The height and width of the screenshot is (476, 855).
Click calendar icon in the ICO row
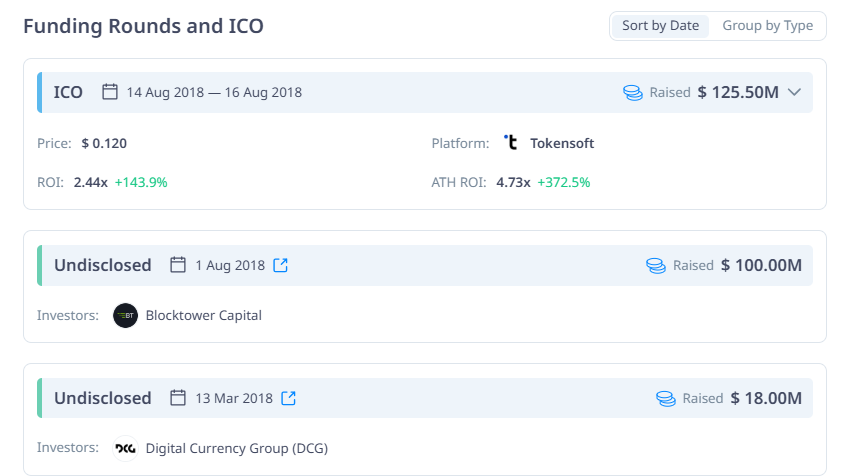tap(110, 92)
